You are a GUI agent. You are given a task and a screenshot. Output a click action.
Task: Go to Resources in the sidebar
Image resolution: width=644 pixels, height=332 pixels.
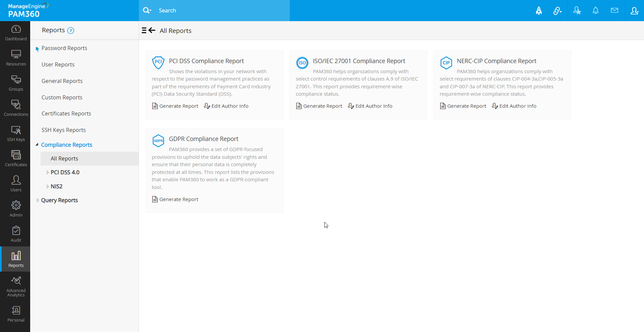[16, 58]
